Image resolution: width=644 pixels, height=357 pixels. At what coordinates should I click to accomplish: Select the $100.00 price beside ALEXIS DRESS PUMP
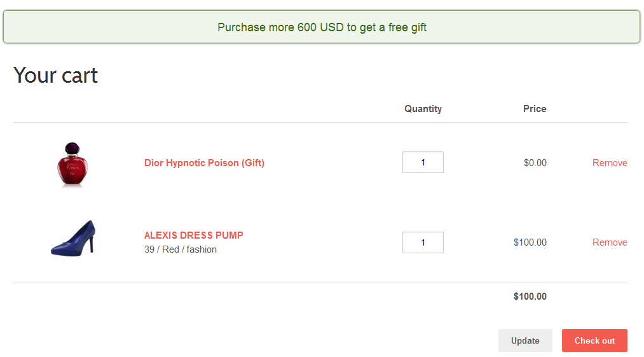tap(530, 242)
